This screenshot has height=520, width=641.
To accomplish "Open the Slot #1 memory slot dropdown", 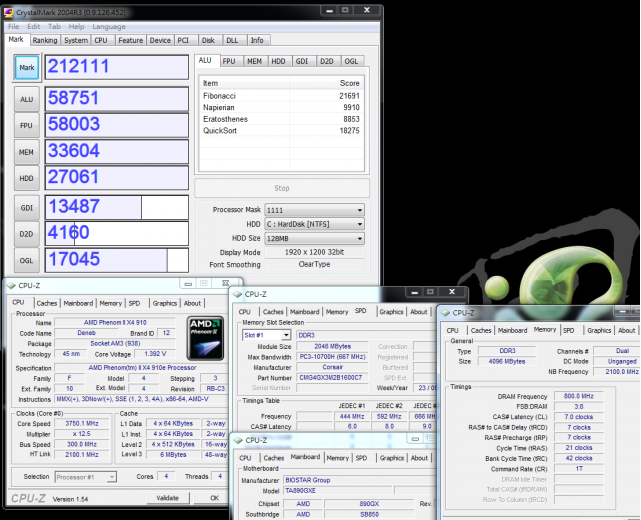I will 267,335.
